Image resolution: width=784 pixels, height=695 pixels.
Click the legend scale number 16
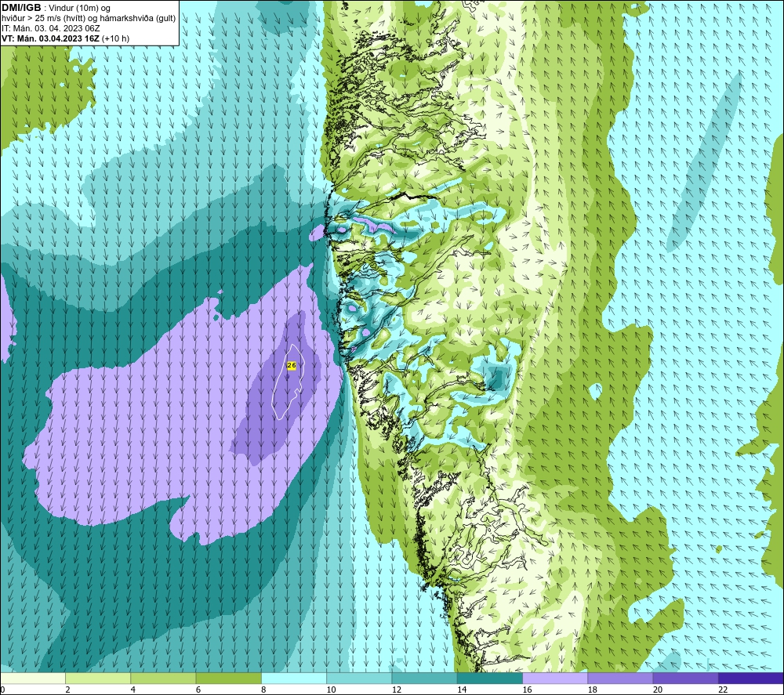(x=527, y=690)
